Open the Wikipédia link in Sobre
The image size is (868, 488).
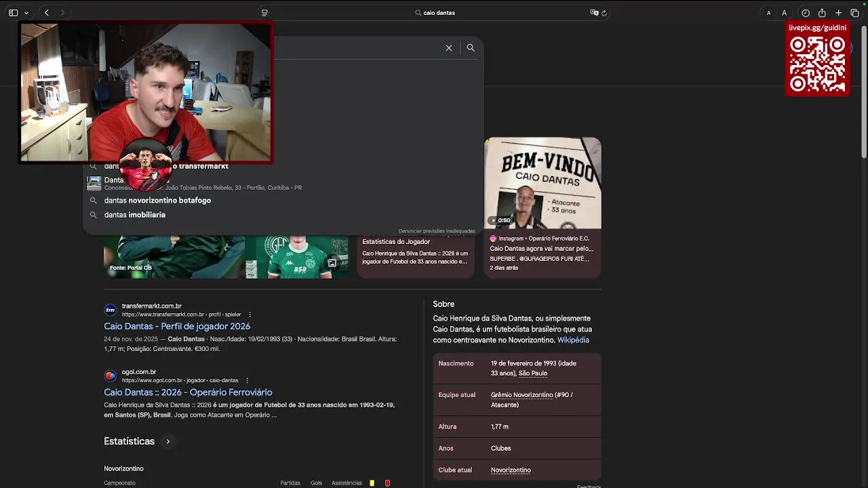pos(573,340)
